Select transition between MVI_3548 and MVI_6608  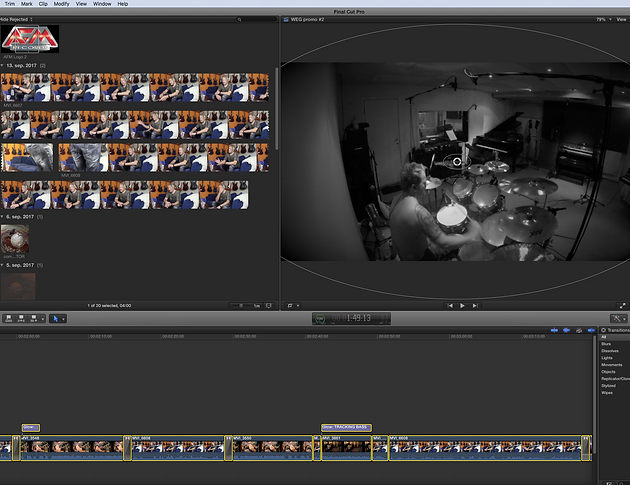click(x=127, y=448)
